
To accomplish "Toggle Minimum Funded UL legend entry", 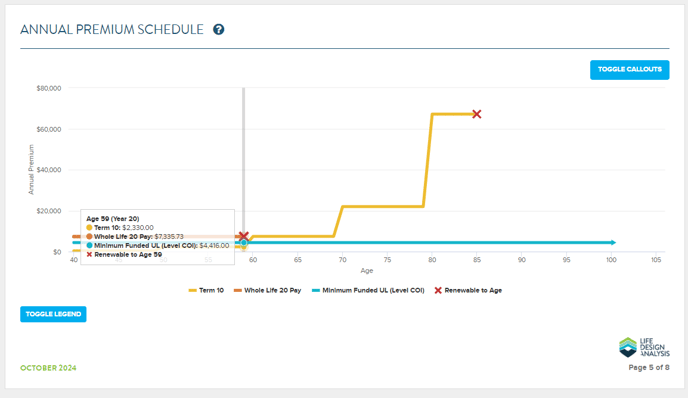I will [368, 290].
